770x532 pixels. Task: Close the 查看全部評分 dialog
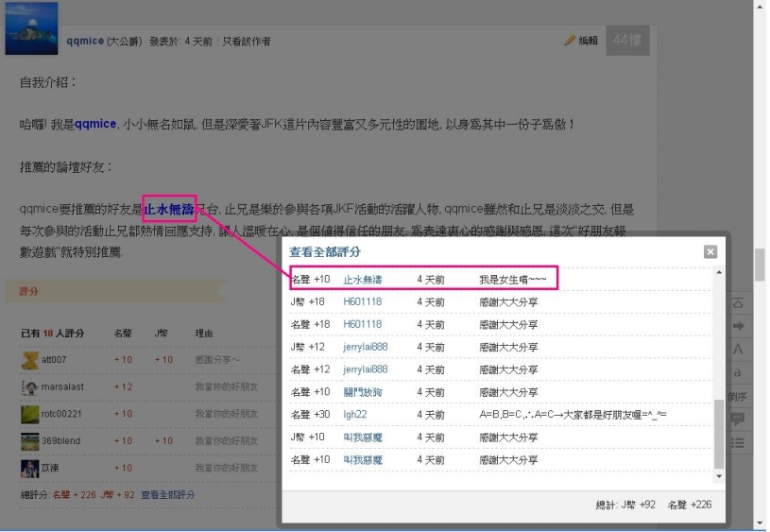tap(710, 252)
